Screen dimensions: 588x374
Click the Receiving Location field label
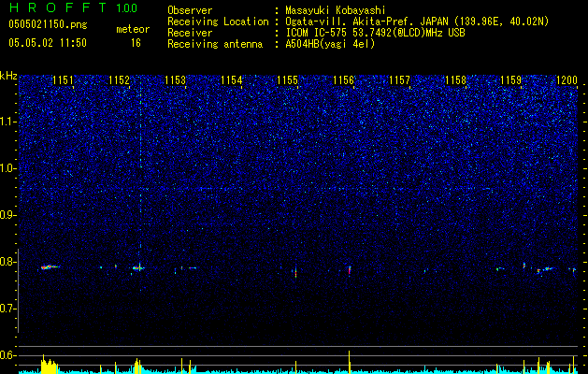pyautogui.click(x=218, y=22)
